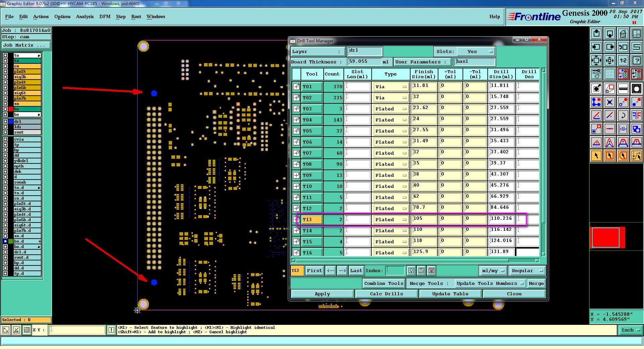Click the pan up icon in the right toolbar
Image resolution: width=644 pixels, height=349 pixels.
pyautogui.click(x=596, y=34)
